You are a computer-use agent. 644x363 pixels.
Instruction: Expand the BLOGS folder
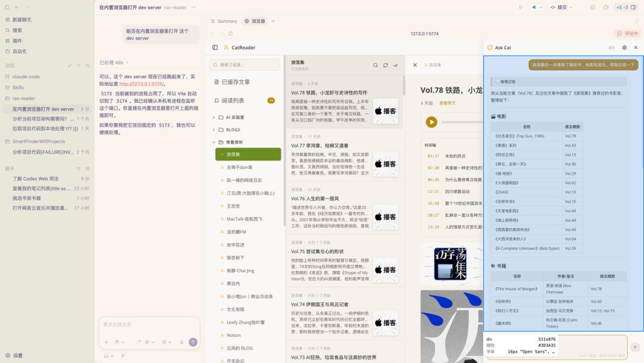click(213, 130)
